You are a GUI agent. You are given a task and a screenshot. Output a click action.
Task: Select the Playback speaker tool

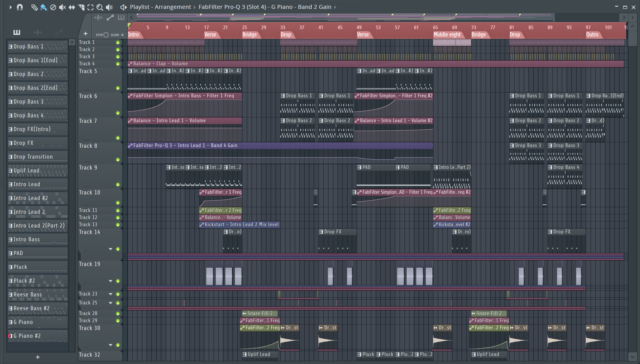point(109,7)
